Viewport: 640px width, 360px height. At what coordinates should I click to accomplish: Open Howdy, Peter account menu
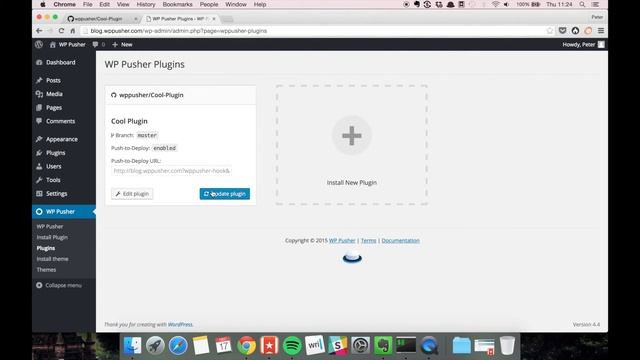pos(583,44)
